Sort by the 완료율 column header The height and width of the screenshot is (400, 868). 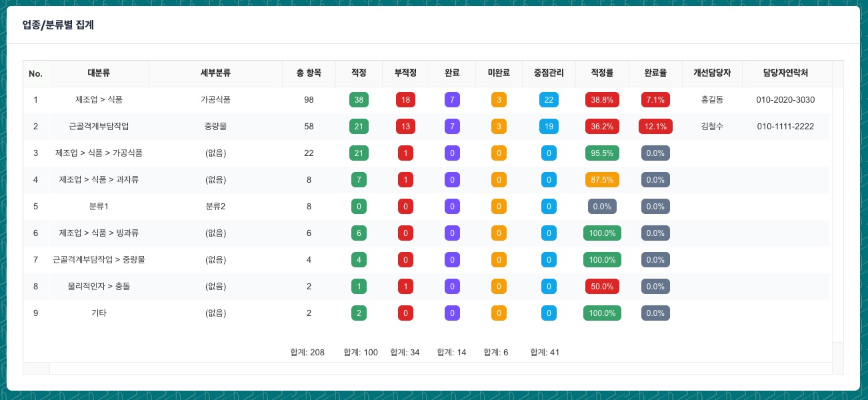655,73
